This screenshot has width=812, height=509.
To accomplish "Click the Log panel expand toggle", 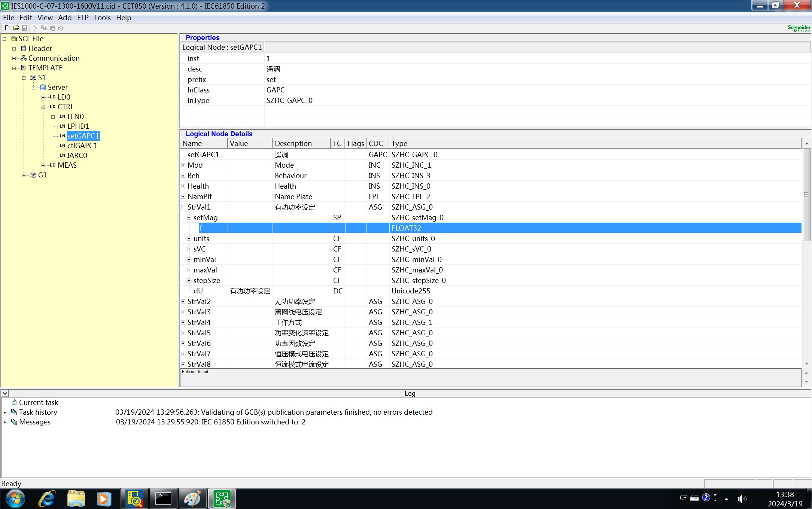I will 5,393.
